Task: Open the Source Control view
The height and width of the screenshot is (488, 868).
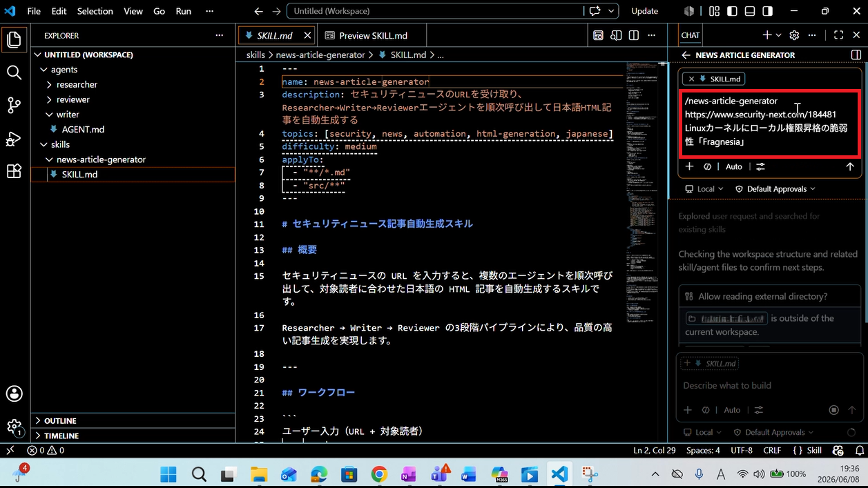Action: point(14,105)
